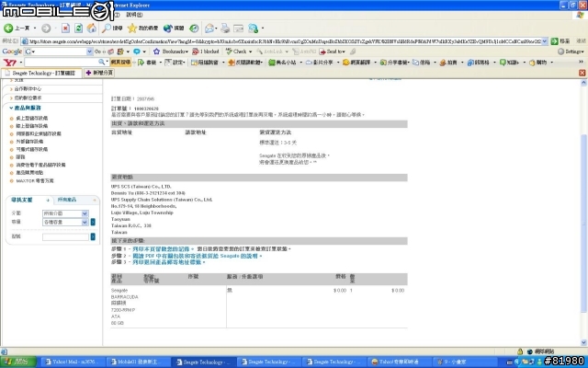Click the grey Forward arrow button

[x=46, y=29]
